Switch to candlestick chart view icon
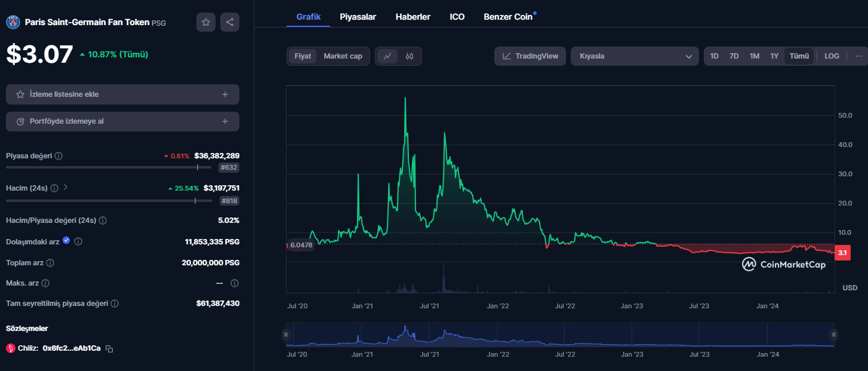Screen dimensions: 868x371 point(410,56)
